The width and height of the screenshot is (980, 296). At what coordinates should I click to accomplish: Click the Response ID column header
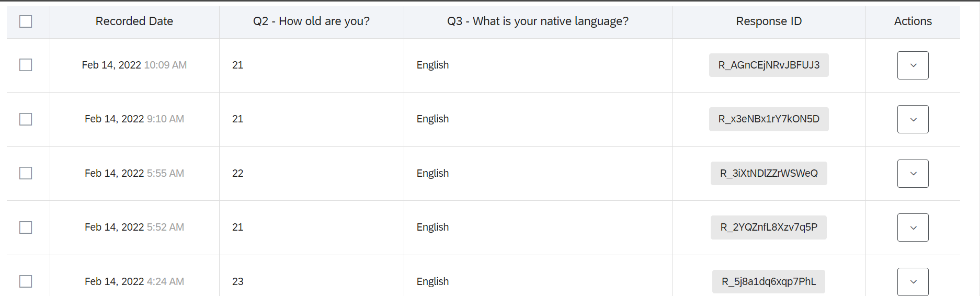click(769, 21)
